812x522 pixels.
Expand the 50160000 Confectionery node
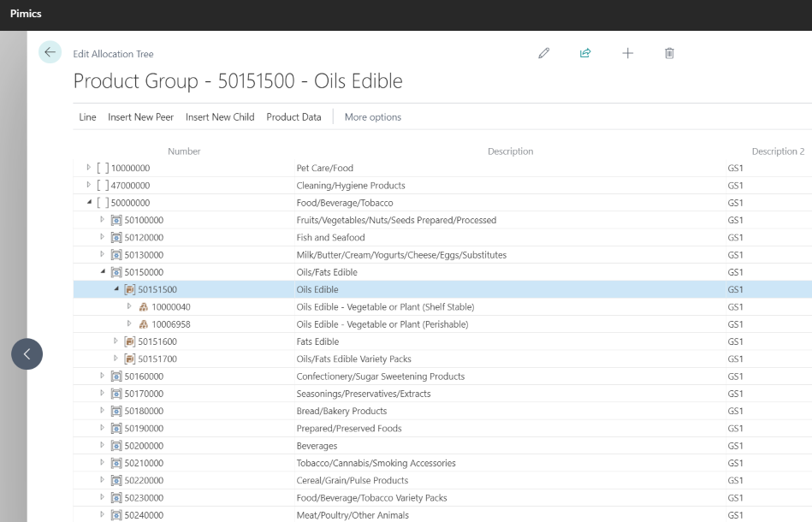[102, 376]
